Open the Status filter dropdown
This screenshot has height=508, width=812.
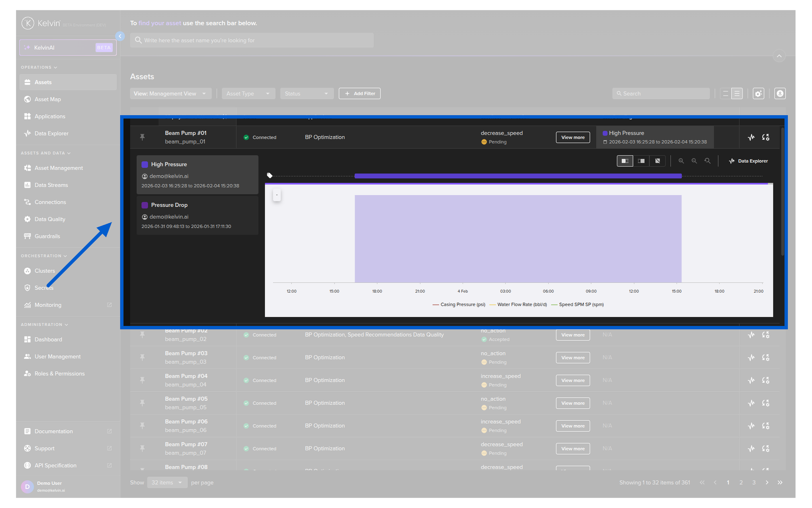(x=306, y=94)
